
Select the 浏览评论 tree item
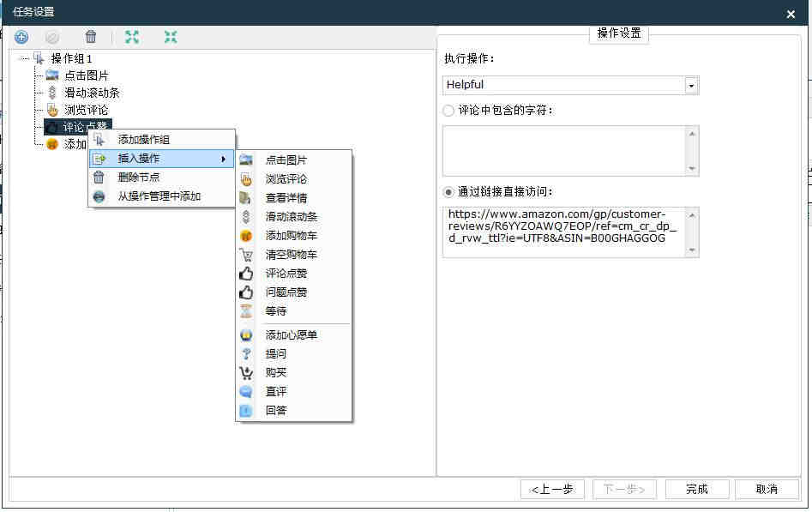[x=87, y=110]
